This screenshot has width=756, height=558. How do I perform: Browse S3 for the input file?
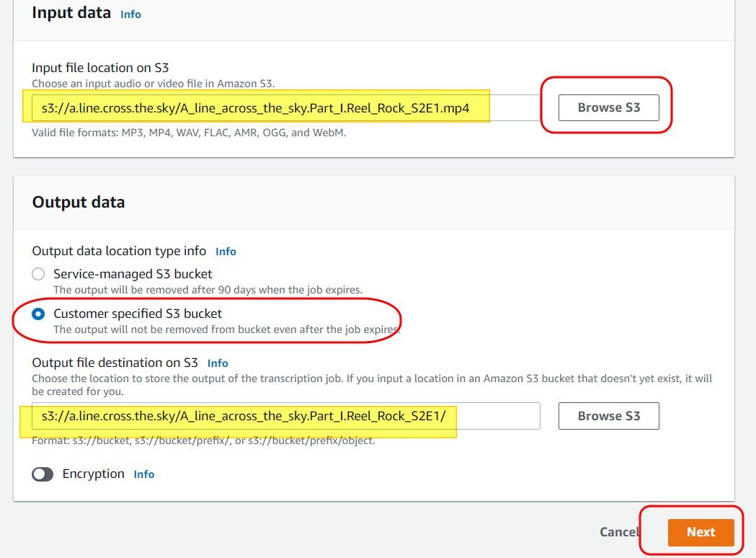608,107
